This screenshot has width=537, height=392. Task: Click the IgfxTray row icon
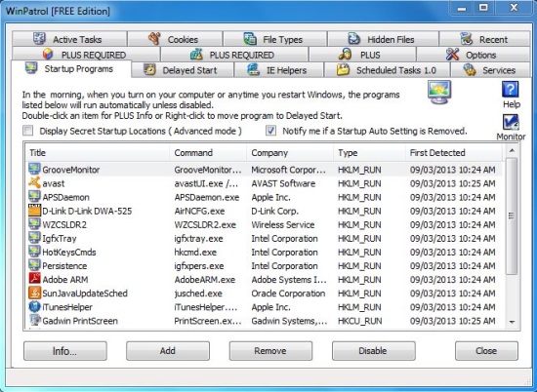tap(34, 238)
